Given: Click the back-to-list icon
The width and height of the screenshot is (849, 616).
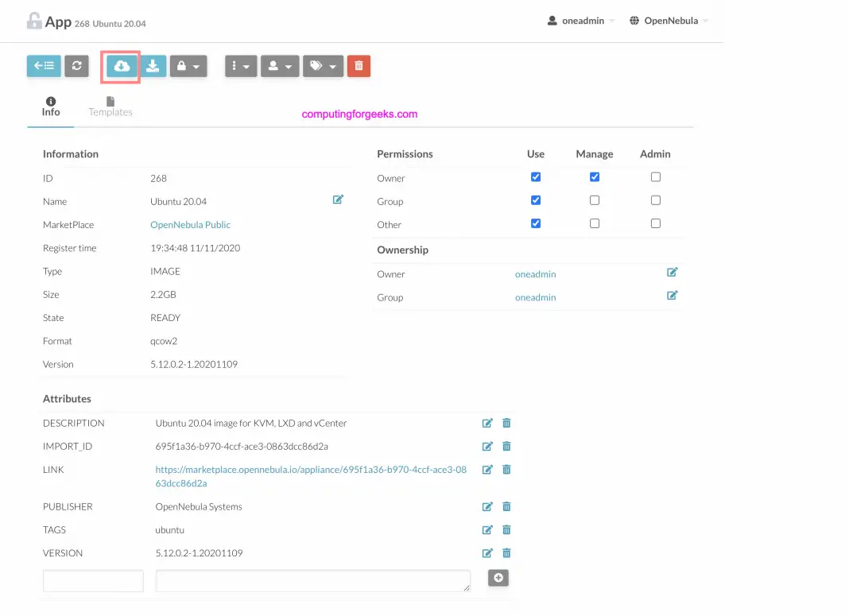Looking at the screenshot, I should (44, 66).
